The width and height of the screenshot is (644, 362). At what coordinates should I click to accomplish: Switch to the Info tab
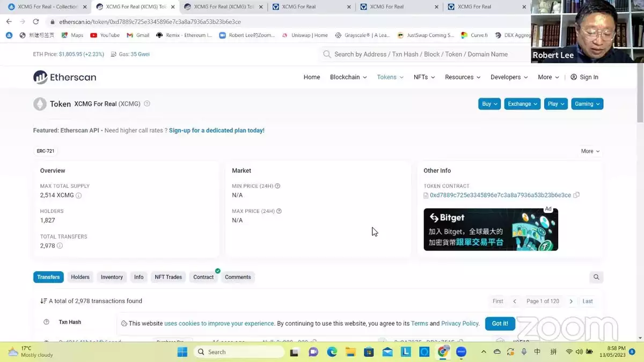tap(139, 277)
